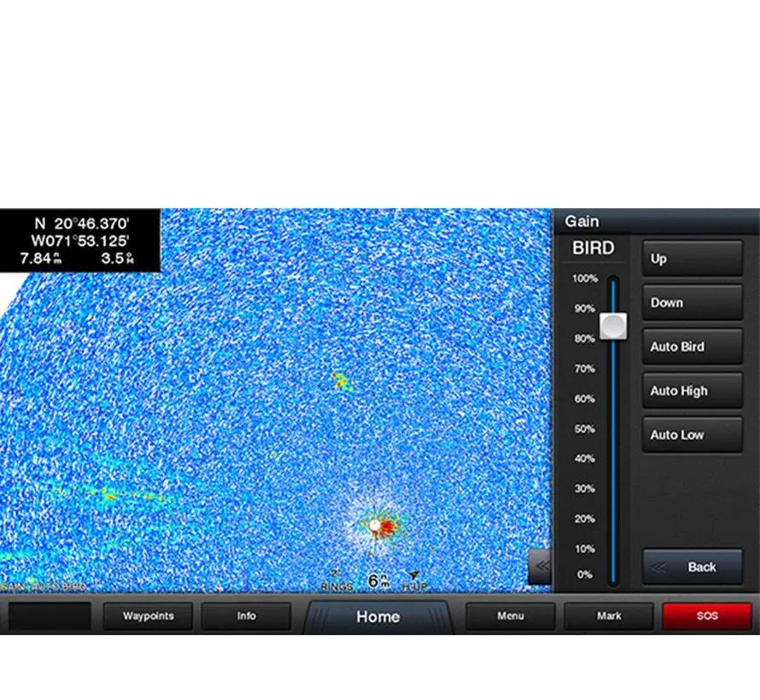Select Auto Low gain mode

pos(693,435)
